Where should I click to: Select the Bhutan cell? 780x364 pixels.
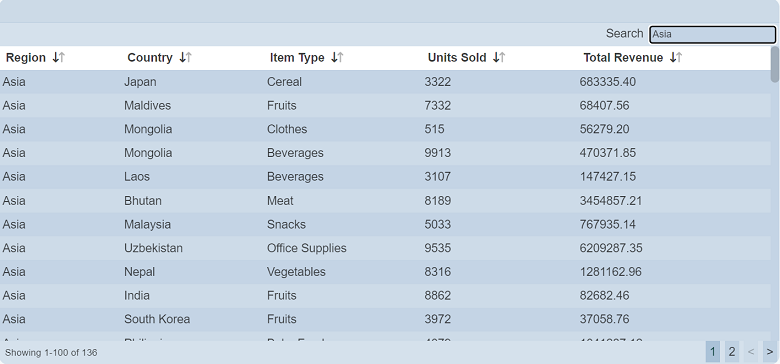143,201
